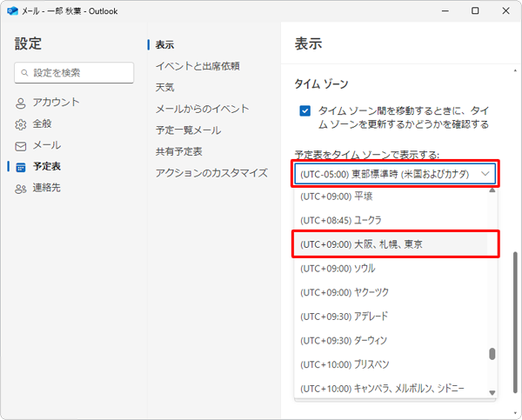
Task: Choose (UTC+09:30) アデレード time zone
Action: [x=391, y=317]
